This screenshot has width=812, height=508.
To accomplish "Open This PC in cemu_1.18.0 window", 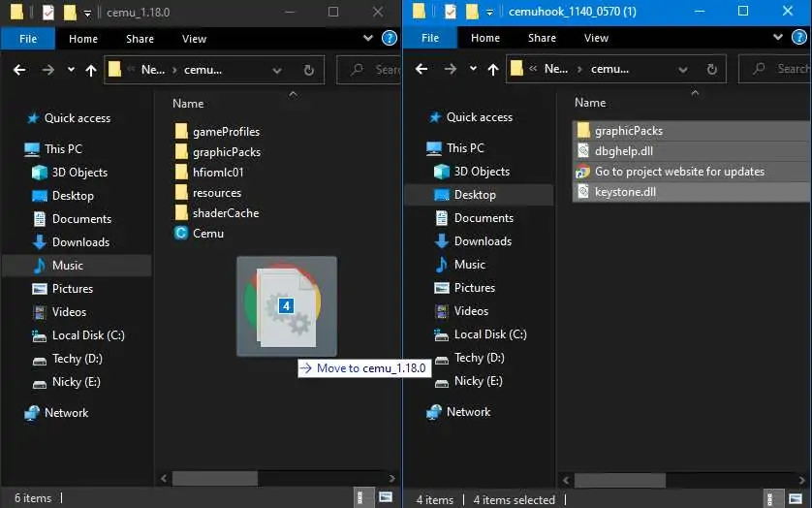I will 53,149.
